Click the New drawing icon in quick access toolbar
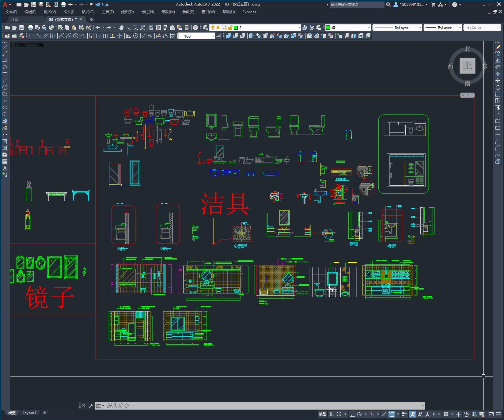The height and width of the screenshot is (420, 504). tap(19, 5)
